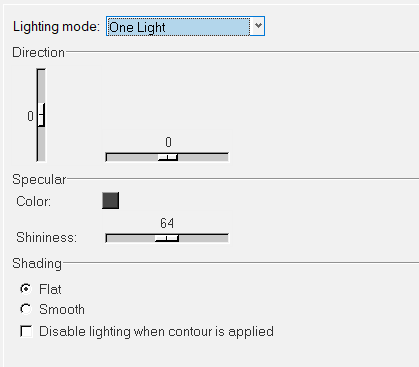Click the Shininess track right of thumb
Screen dimensions: 419x367
coord(204,238)
